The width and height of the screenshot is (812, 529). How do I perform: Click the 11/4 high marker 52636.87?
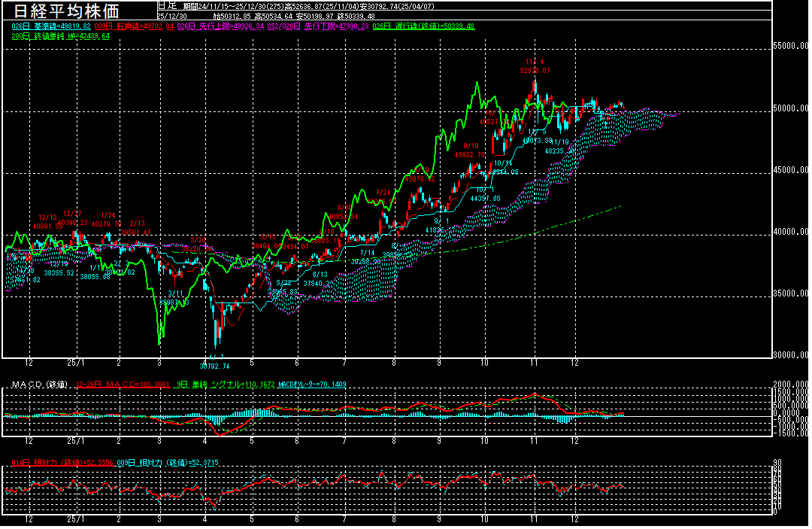tap(535, 70)
